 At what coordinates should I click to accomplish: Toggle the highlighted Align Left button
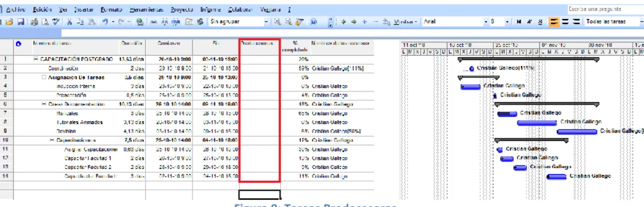pyautogui.click(x=554, y=22)
